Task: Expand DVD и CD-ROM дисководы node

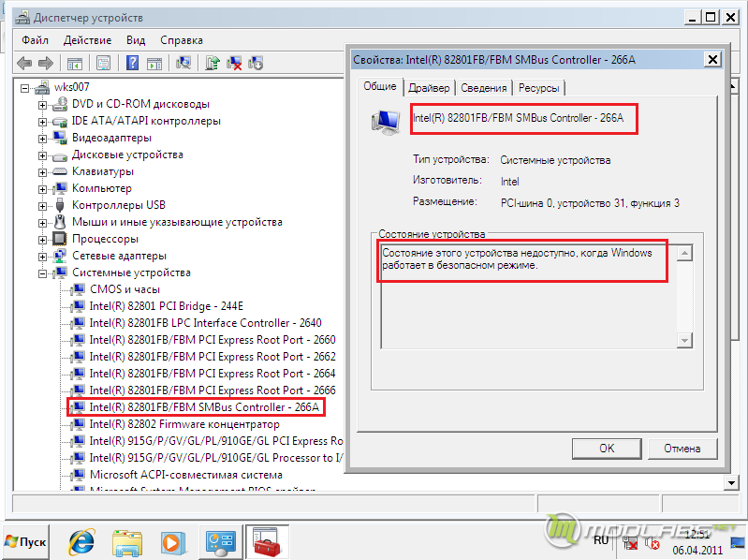Action: [x=42, y=105]
